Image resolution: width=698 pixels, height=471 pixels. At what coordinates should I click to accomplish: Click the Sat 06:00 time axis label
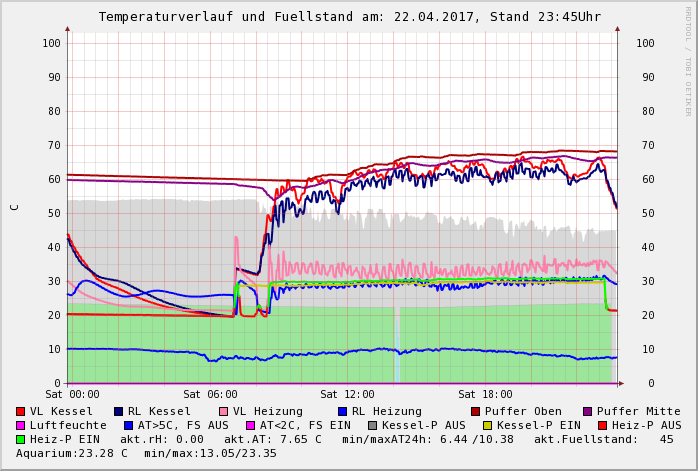click(210, 395)
